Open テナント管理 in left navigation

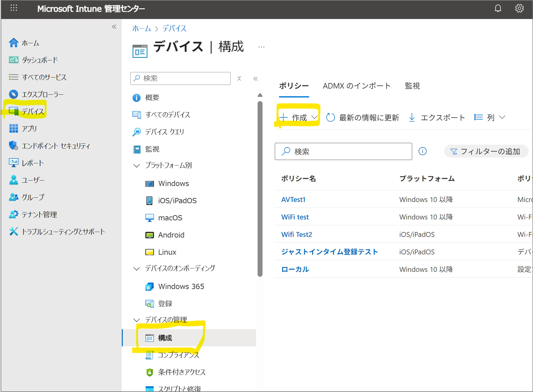click(33, 214)
